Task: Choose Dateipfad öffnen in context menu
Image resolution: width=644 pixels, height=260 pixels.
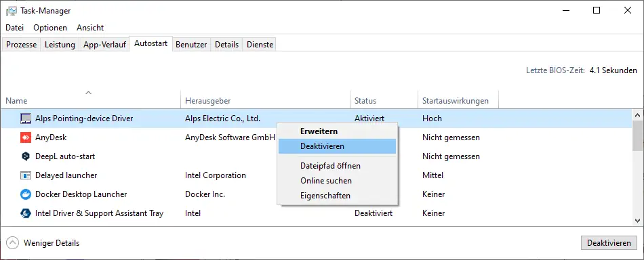Action: click(337, 166)
